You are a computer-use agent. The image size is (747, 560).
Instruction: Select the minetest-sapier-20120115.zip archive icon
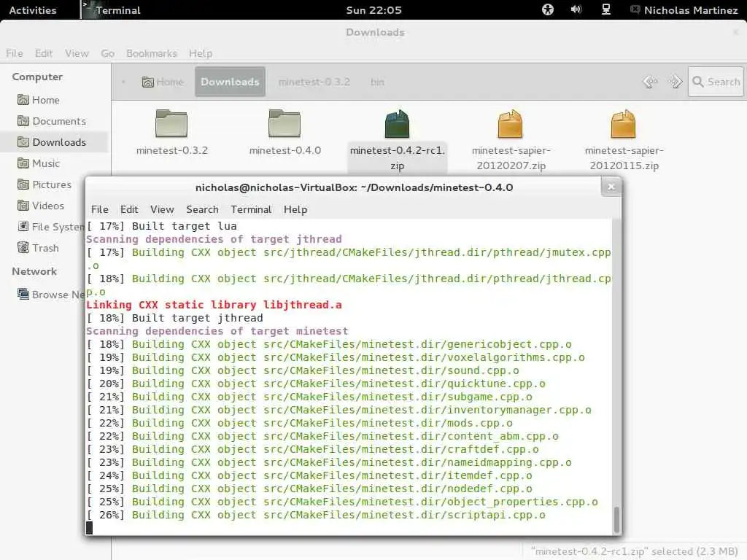click(x=623, y=124)
